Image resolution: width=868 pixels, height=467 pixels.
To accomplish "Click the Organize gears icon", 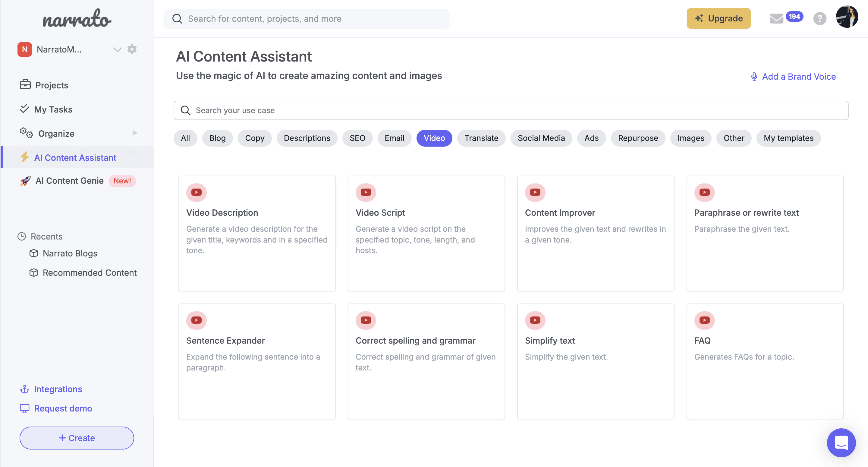I will click(x=26, y=133).
